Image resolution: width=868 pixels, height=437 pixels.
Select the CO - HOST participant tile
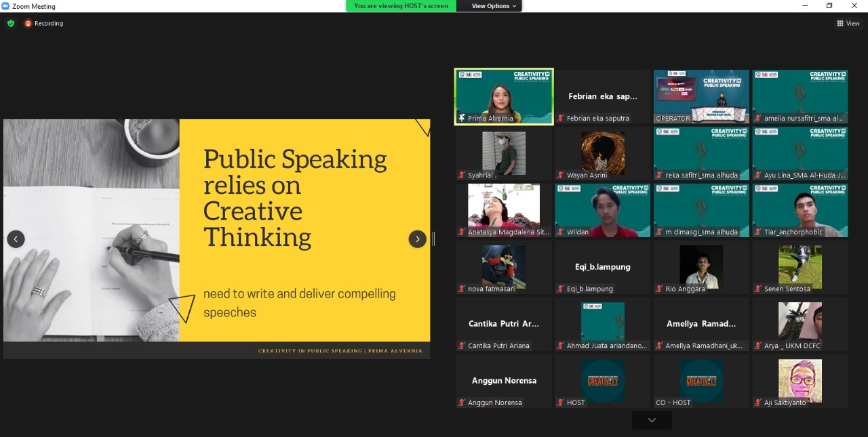pyautogui.click(x=701, y=381)
